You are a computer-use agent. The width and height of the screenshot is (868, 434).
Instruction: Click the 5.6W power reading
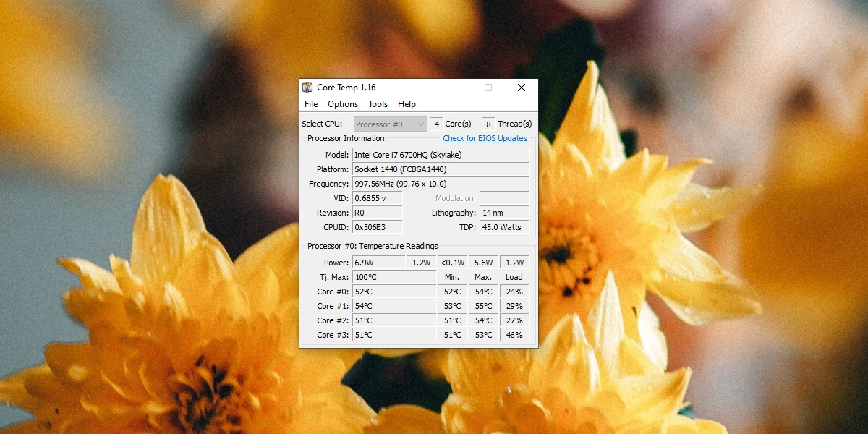pyautogui.click(x=483, y=263)
